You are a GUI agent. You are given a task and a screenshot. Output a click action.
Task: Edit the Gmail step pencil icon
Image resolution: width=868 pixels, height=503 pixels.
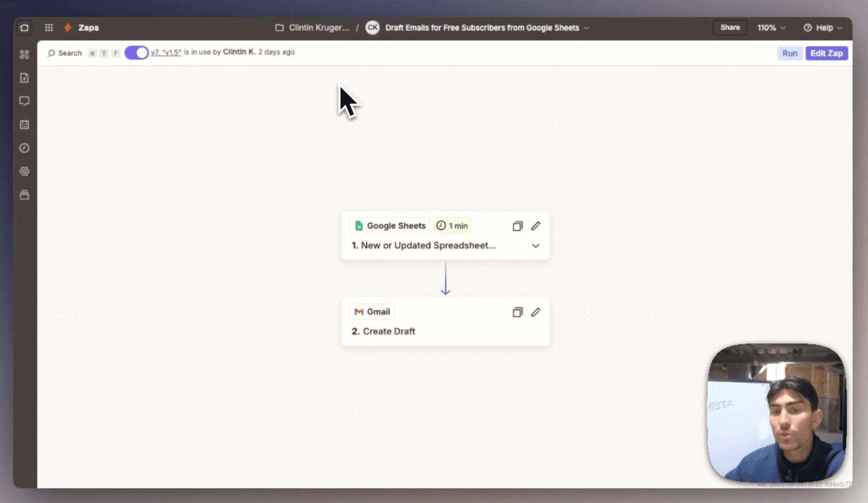tap(536, 312)
